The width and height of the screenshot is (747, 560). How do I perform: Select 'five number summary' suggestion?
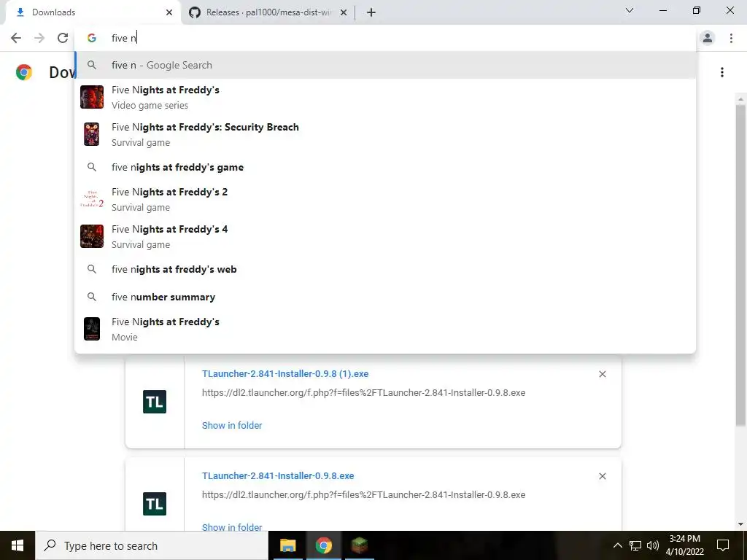[385, 297]
